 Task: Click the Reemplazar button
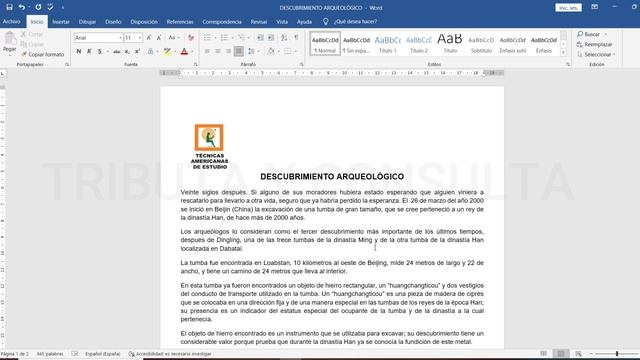(595, 44)
